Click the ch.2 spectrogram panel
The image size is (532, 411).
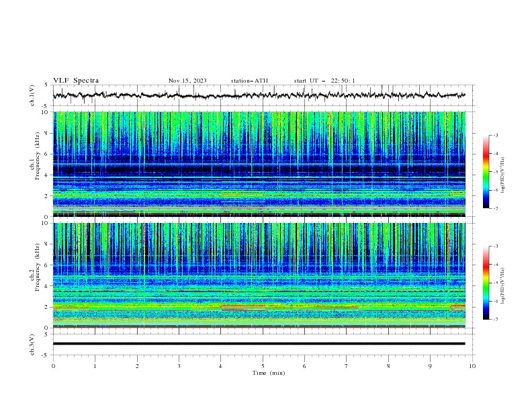click(x=259, y=275)
